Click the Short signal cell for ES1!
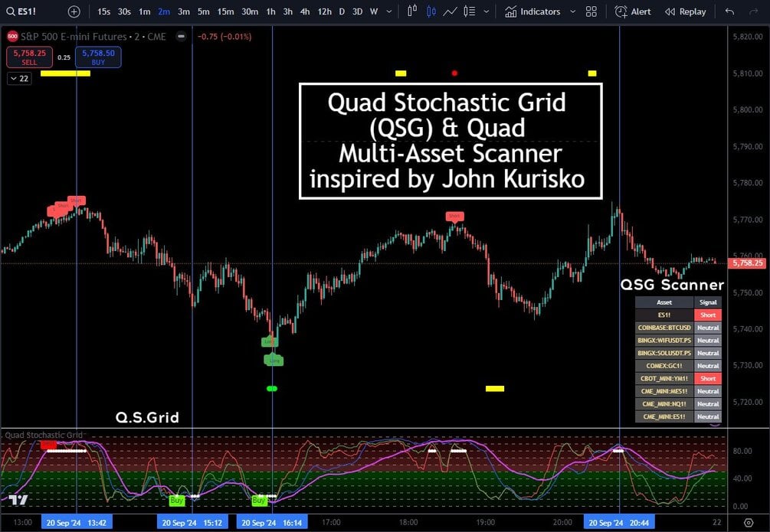This screenshot has width=770, height=532. point(708,315)
